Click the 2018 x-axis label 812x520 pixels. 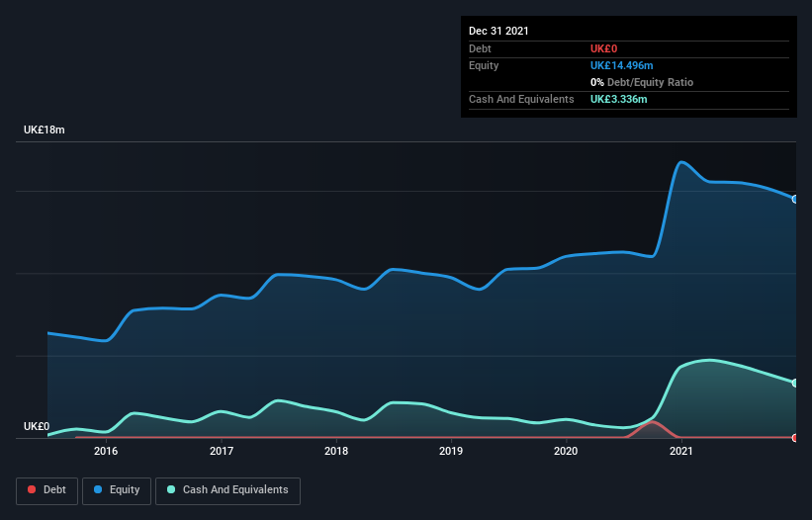click(x=336, y=451)
